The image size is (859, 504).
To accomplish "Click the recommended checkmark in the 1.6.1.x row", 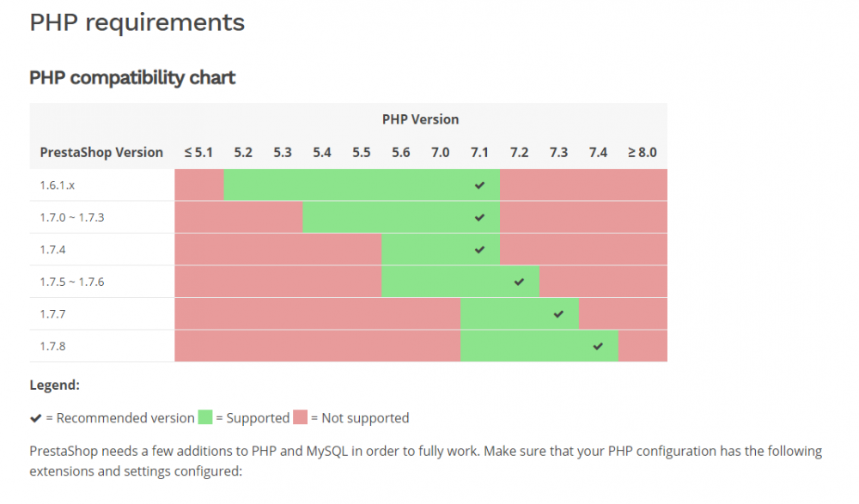I will click(x=479, y=185).
